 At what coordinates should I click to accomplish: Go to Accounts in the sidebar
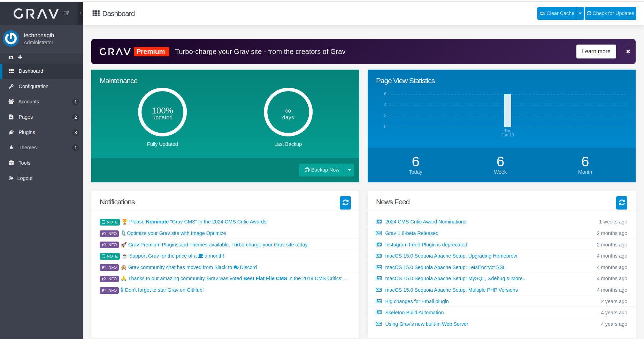coord(41,102)
